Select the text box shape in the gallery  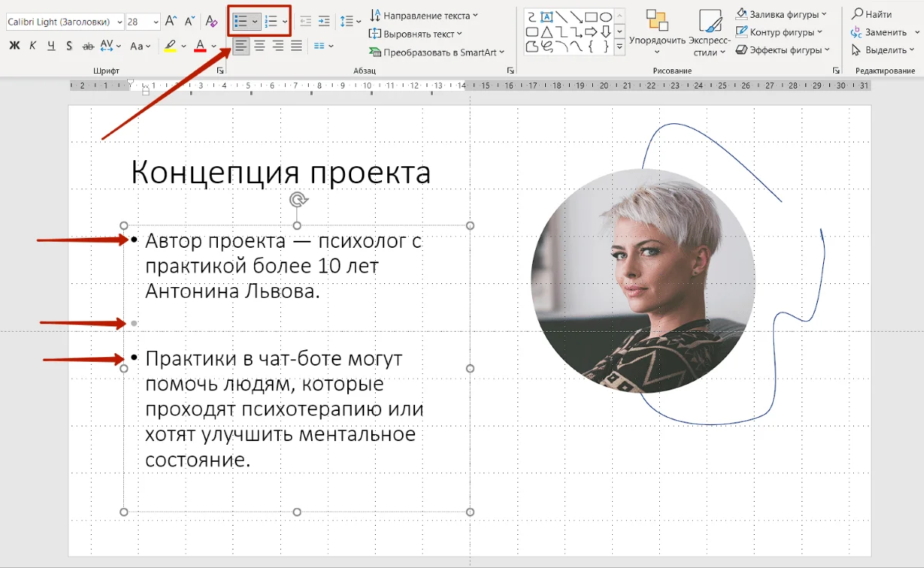click(x=547, y=17)
